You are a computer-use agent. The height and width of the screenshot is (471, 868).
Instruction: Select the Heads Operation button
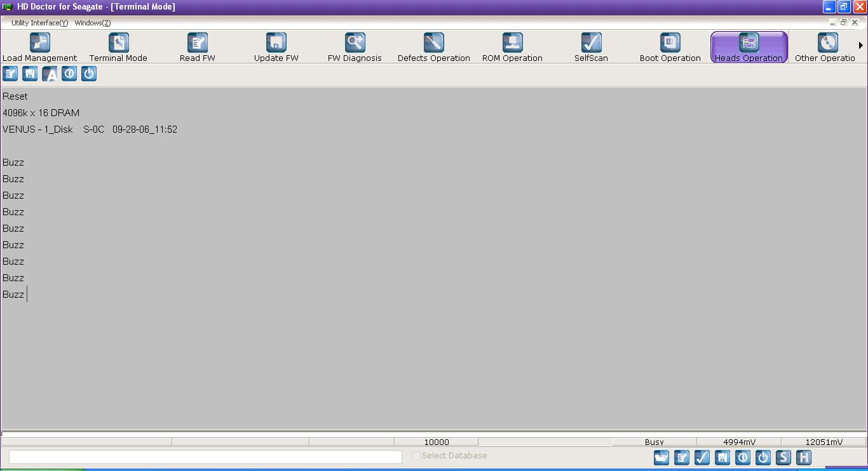(749, 48)
